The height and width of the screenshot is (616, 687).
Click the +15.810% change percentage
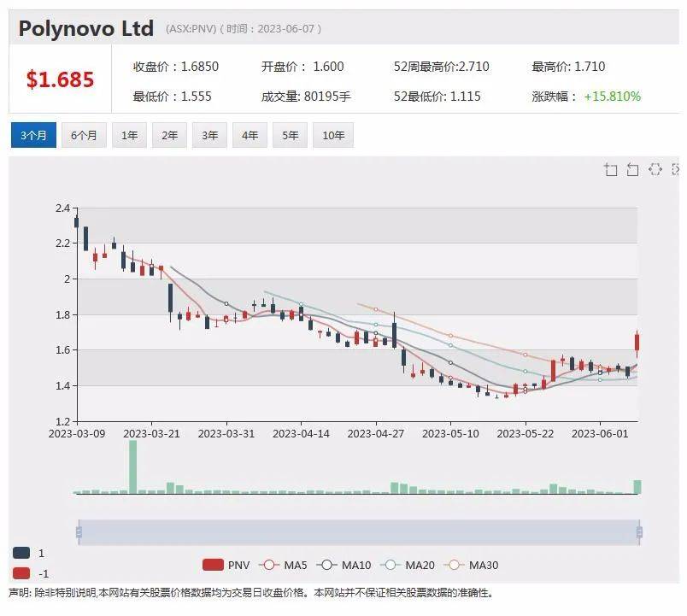coord(612,97)
